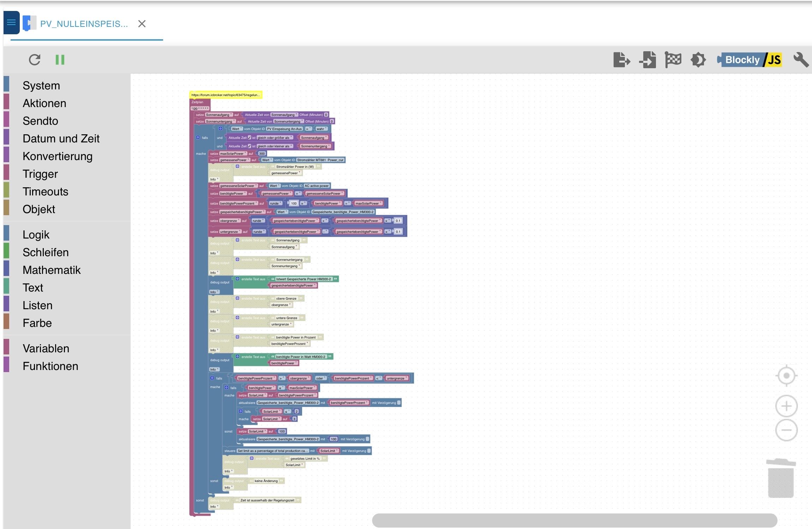Viewport: 812px width, 529px height.
Task: Open the Variablen block category
Action: tap(46, 348)
